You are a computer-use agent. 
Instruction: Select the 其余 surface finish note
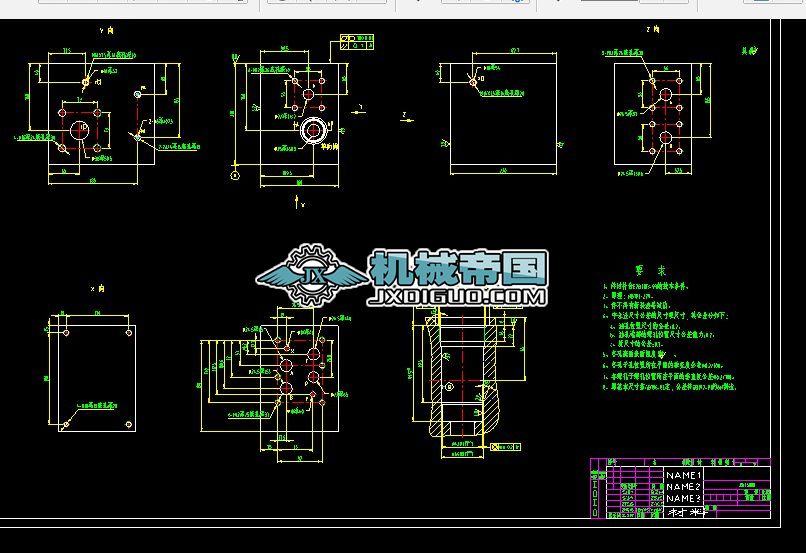click(x=749, y=50)
